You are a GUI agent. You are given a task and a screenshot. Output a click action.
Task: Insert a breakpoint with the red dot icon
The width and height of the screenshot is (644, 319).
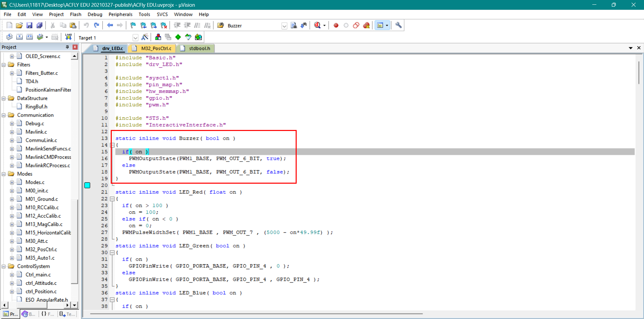[x=336, y=26]
